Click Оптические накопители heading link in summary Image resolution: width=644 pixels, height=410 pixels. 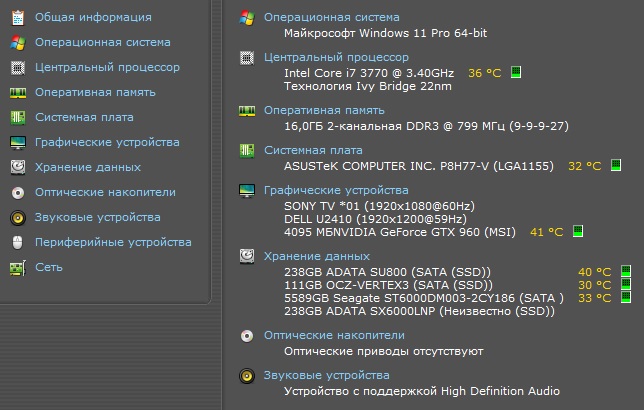[334, 336]
